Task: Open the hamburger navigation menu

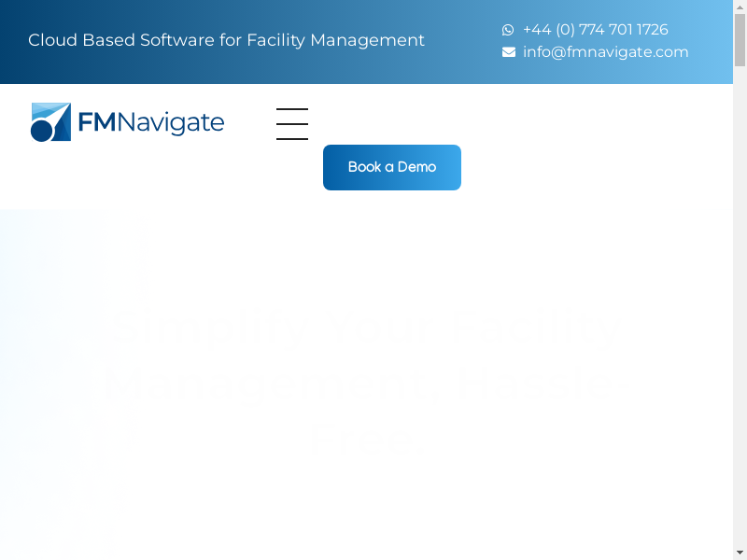Action: point(292,124)
